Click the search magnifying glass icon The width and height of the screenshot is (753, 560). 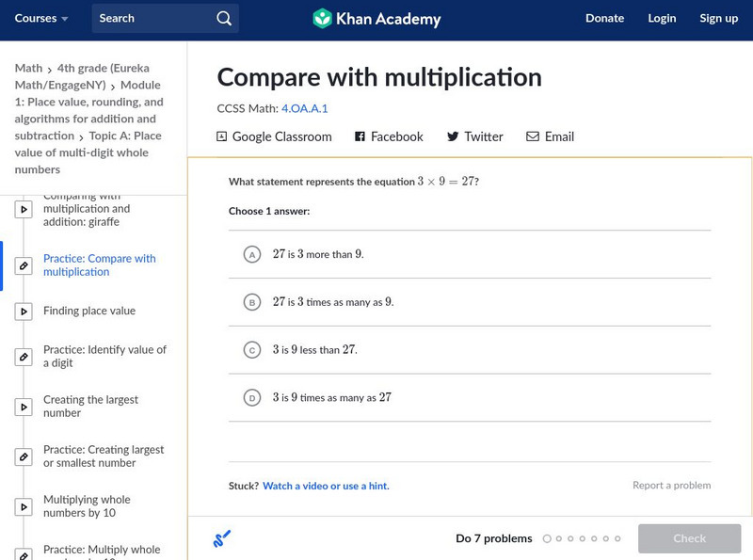pyautogui.click(x=223, y=19)
